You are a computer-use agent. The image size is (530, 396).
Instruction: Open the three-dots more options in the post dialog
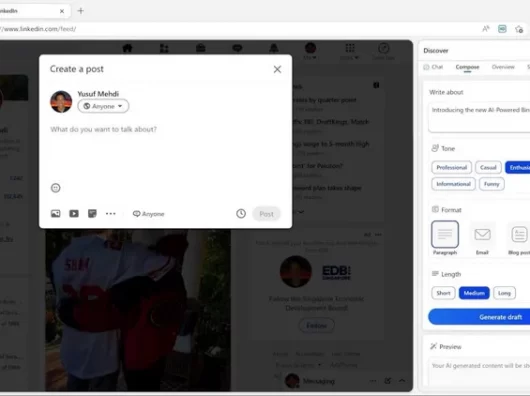pyautogui.click(x=111, y=214)
